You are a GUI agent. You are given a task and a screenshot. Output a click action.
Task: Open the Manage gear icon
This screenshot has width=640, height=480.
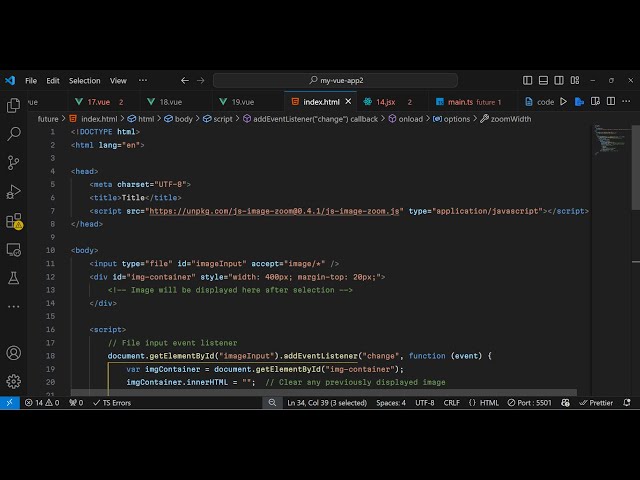(x=14, y=381)
